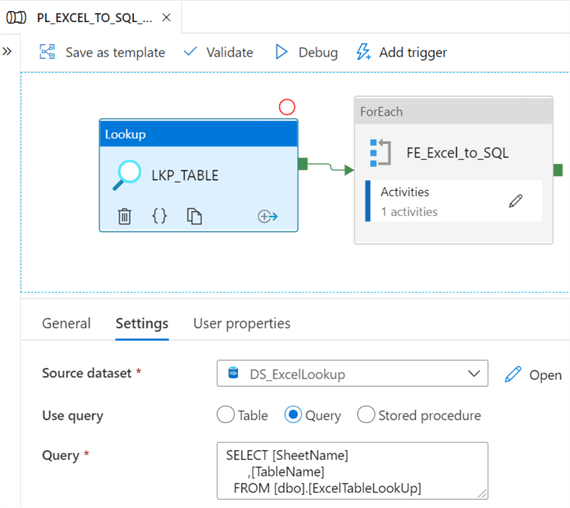View JSON code of Lookup activity

159,216
